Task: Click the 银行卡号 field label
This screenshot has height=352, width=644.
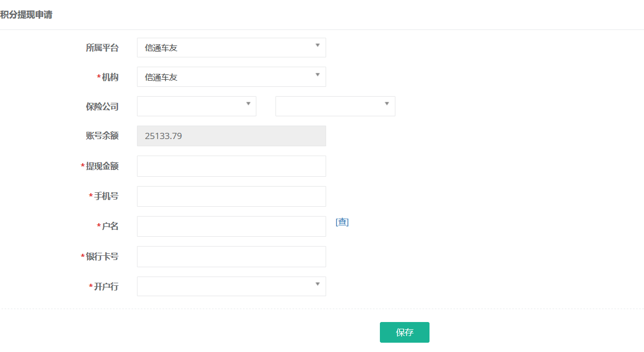Action: point(102,257)
